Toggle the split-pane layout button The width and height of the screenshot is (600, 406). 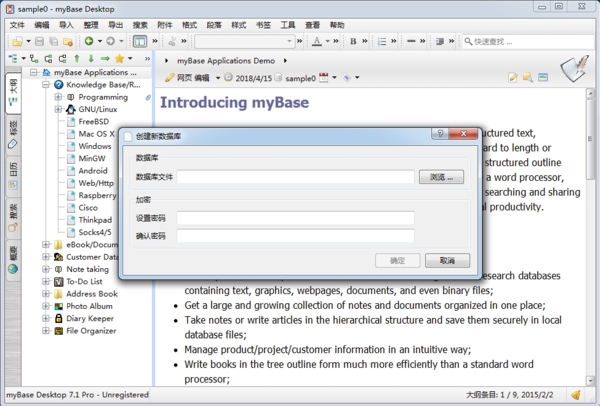click(x=140, y=41)
